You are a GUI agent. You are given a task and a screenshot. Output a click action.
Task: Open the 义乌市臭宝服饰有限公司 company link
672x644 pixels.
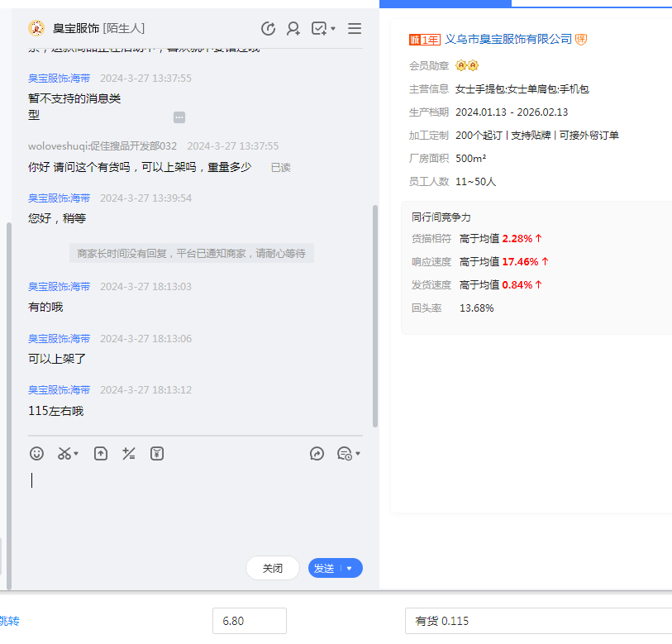point(508,39)
